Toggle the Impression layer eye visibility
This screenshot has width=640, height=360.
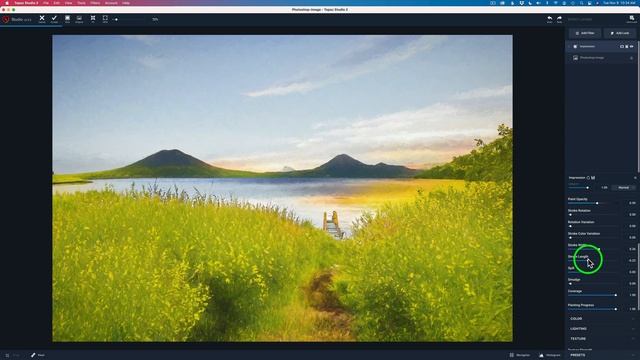pyautogui.click(x=631, y=47)
